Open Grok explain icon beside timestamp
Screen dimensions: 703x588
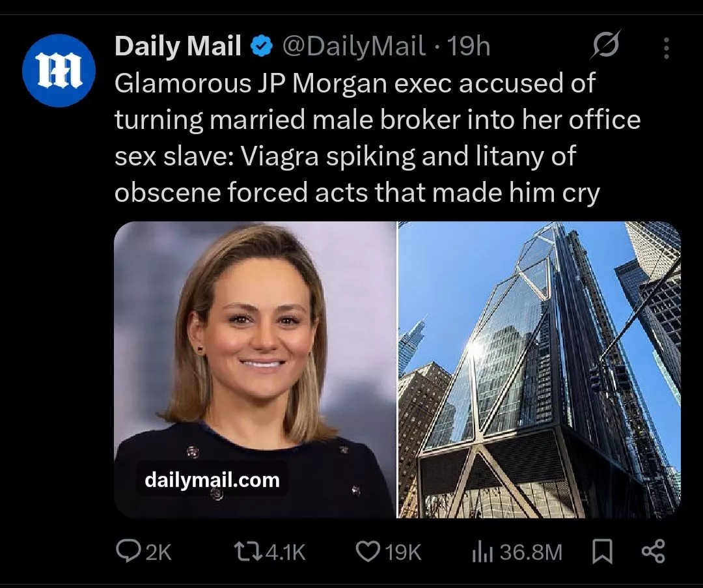(x=606, y=46)
